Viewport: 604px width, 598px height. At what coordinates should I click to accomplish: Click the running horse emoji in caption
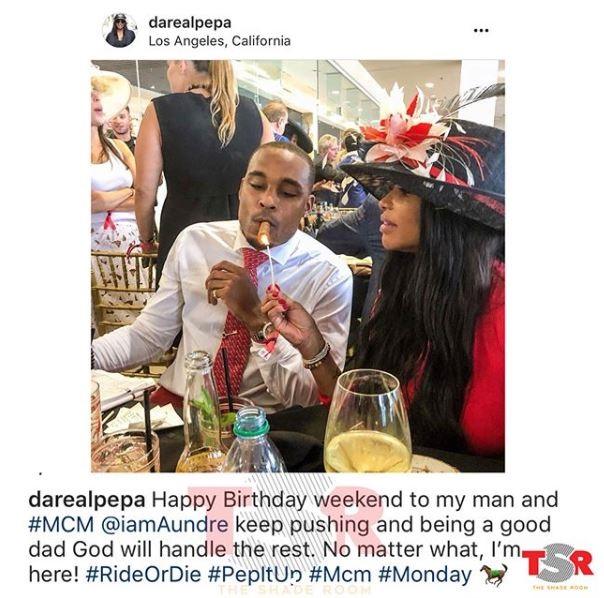(494, 574)
